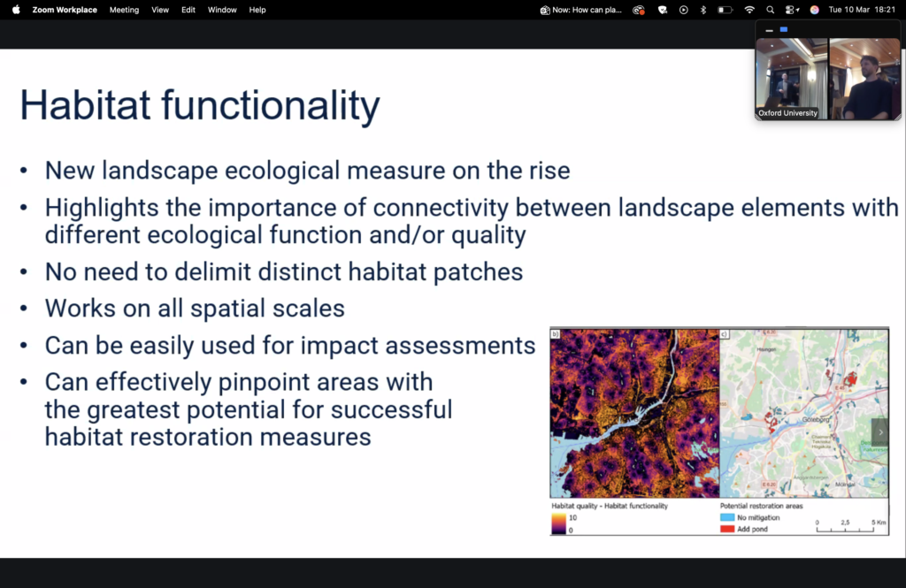Click the circled play button status icon
906x588 pixels.
[683, 10]
